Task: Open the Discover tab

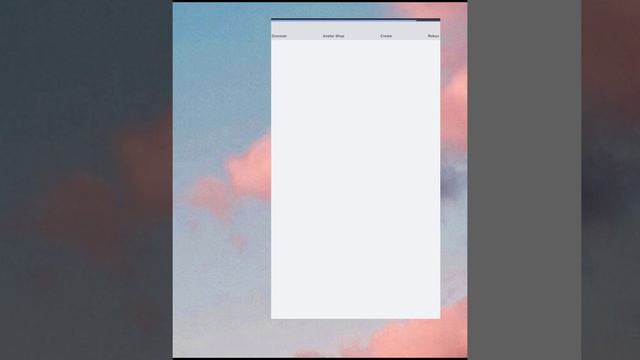Action: tap(279, 36)
